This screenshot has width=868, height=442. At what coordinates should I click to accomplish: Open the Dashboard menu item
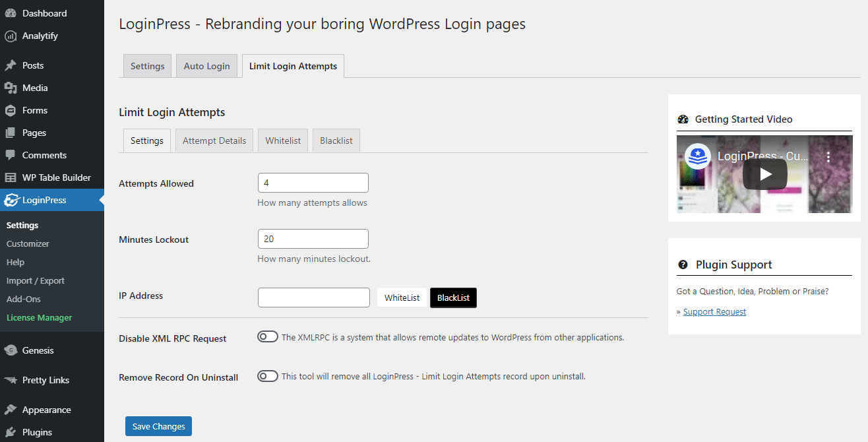point(44,13)
